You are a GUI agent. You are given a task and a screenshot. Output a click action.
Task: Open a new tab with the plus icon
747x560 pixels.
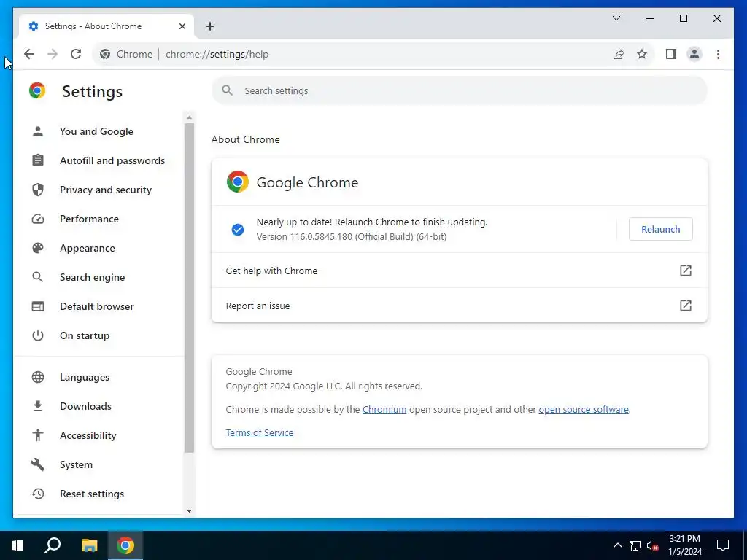(210, 26)
